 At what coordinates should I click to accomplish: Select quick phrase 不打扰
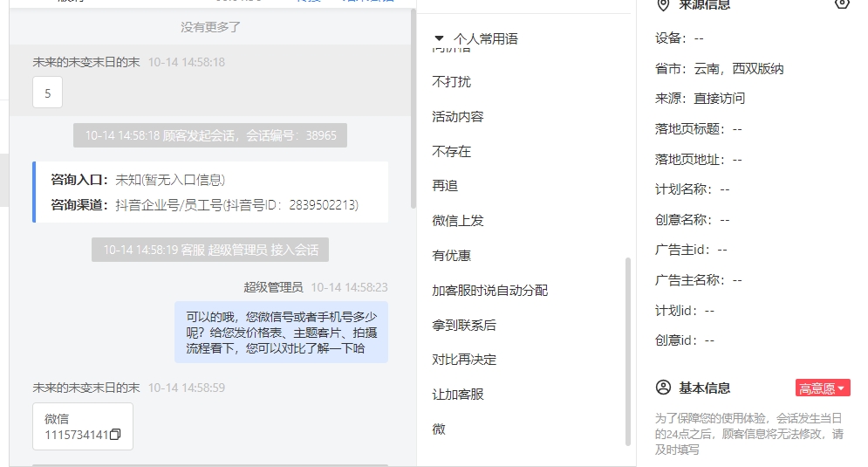pyautogui.click(x=451, y=82)
